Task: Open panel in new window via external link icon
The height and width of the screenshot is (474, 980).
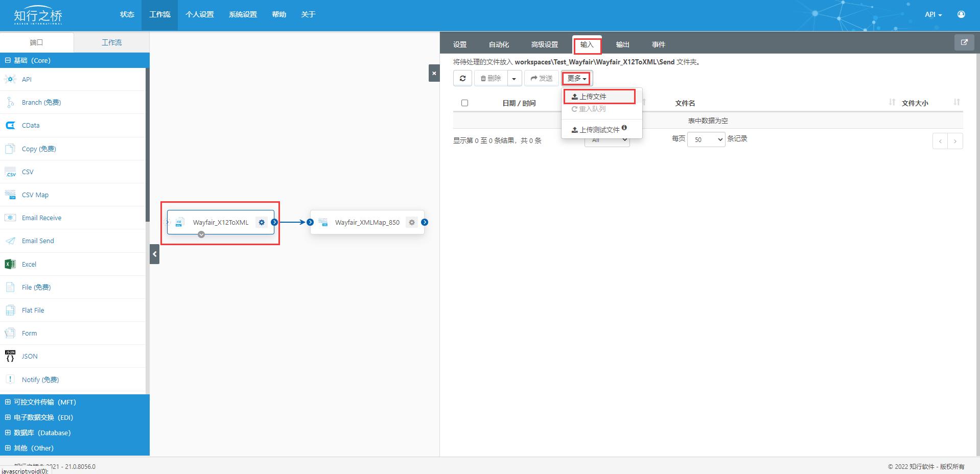Action: point(964,42)
